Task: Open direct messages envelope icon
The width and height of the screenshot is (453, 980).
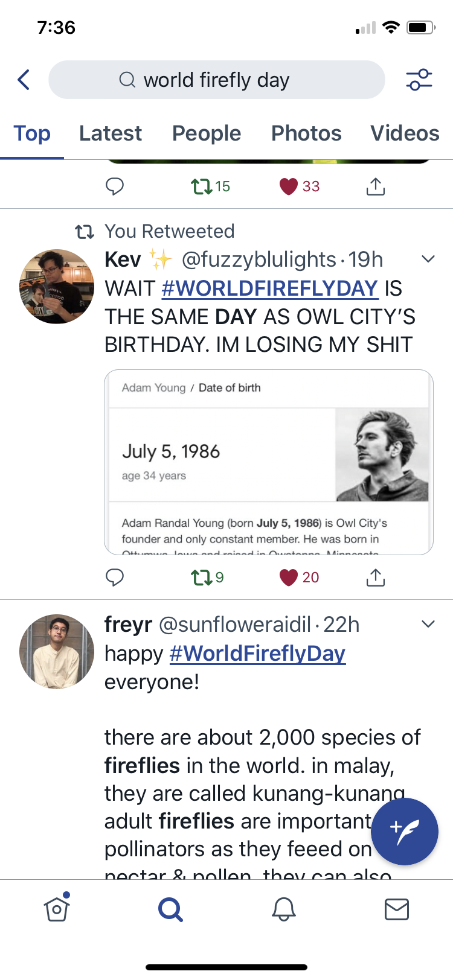Action: click(396, 909)
